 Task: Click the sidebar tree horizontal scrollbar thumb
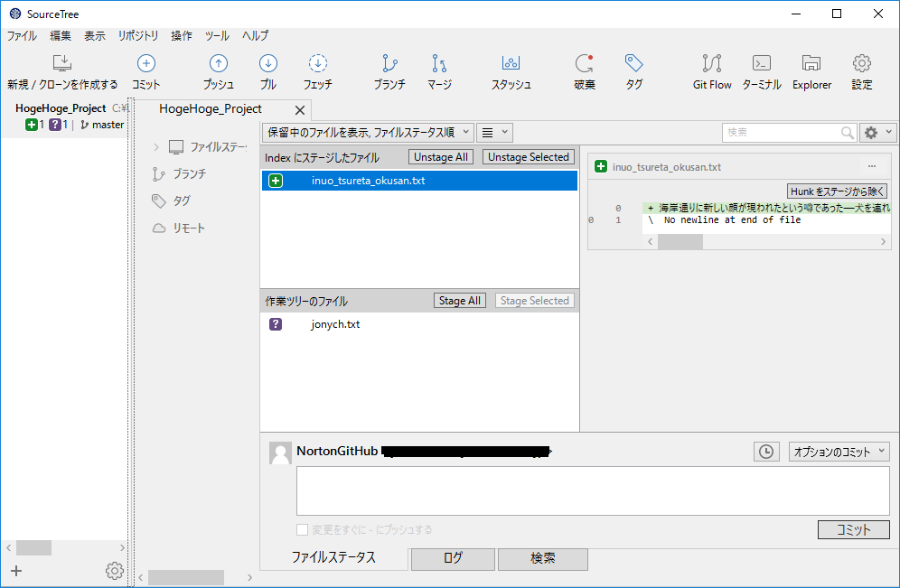tap(186, 577)
